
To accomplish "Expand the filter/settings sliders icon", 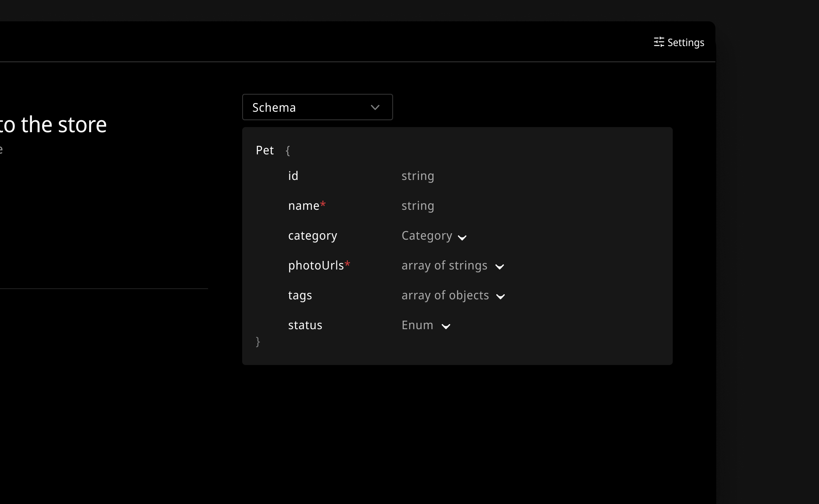I will point(657,42).
